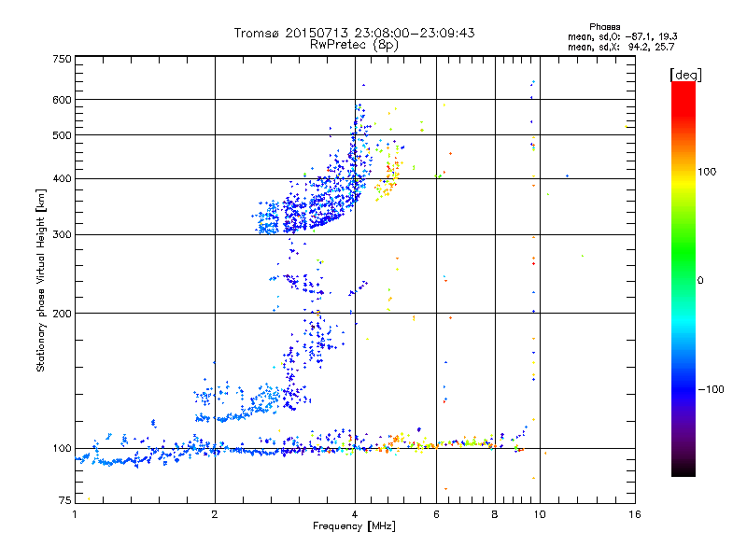Click the orange X-mode echo cluster near 400 km
The width and height of the screenshot is (747, 560).
388,181
